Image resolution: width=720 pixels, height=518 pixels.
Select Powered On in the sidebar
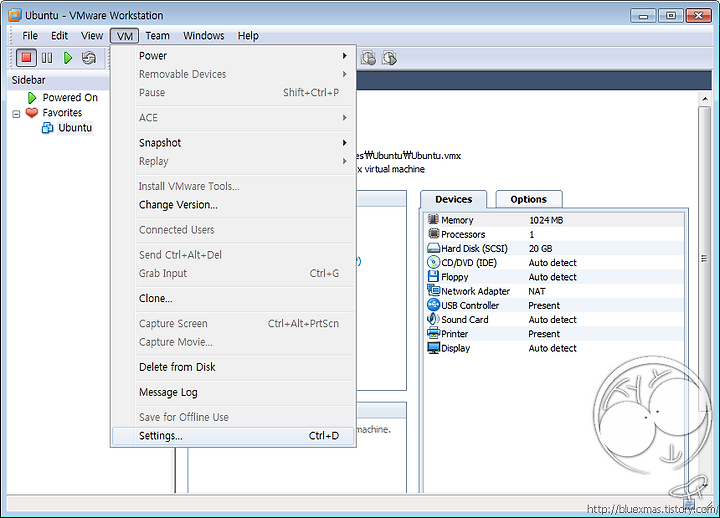click(x=70, y=98)
